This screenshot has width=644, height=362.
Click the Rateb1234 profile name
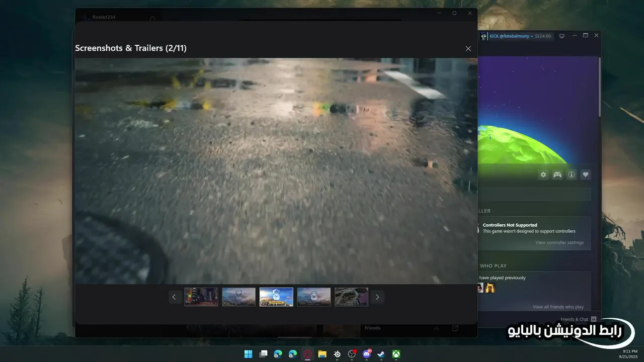click(x=104, y=17)
